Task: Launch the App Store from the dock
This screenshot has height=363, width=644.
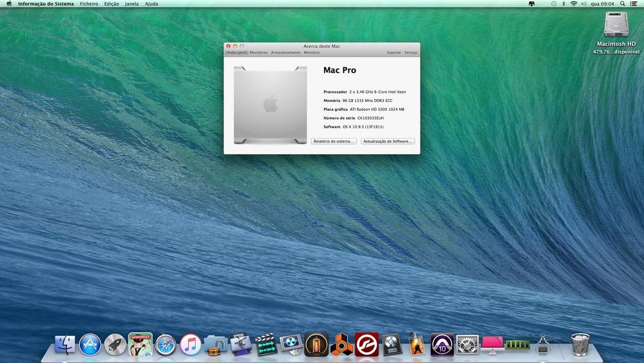Action: point(90,344)
